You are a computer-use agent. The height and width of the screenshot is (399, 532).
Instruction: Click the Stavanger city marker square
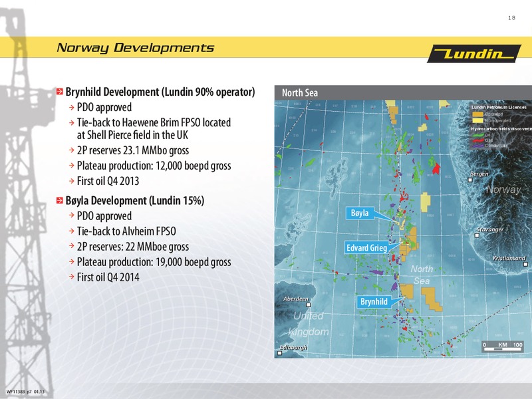(477, 235)
